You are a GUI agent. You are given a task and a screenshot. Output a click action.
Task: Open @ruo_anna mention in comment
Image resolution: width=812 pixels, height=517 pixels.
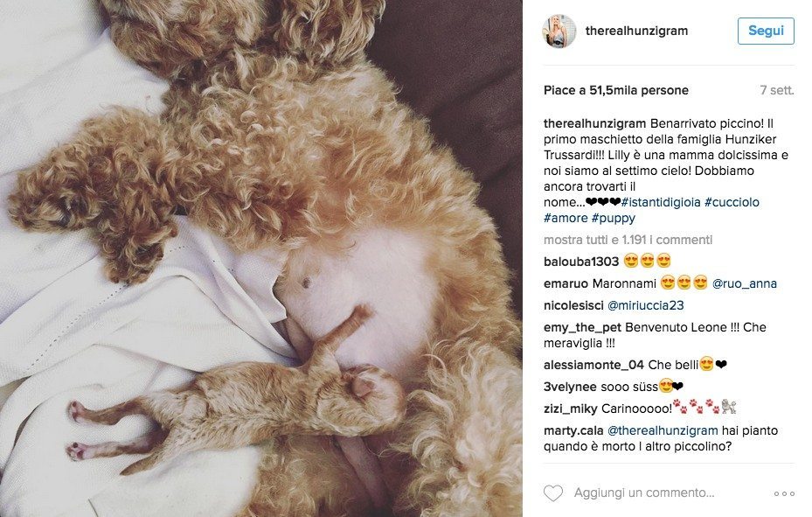click(x=744, y=284)
